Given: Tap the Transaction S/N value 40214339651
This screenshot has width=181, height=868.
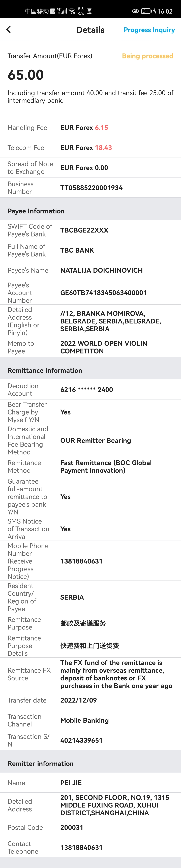Looking at the screenshot, I should point(81,740).
